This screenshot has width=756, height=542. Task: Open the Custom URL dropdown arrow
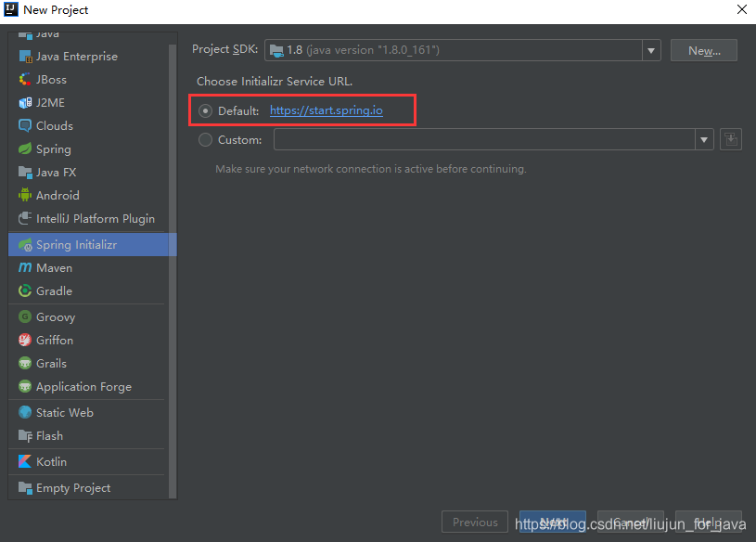[704, 140]
